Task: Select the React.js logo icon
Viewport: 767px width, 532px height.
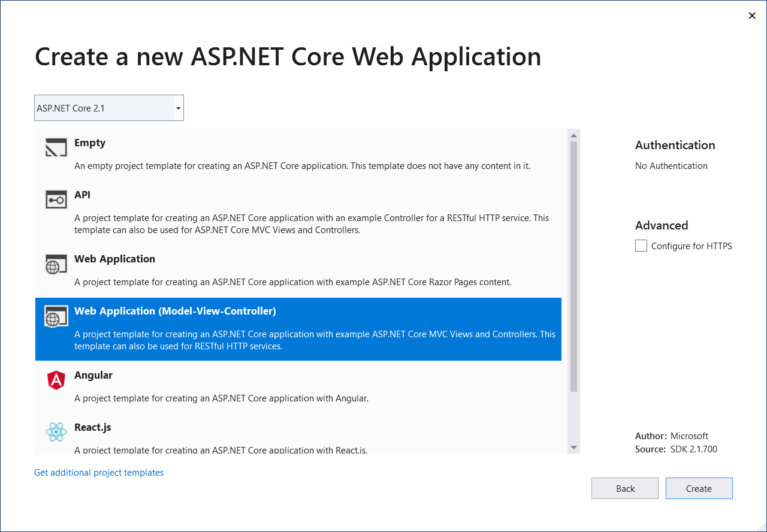Action: pos(56,432)
